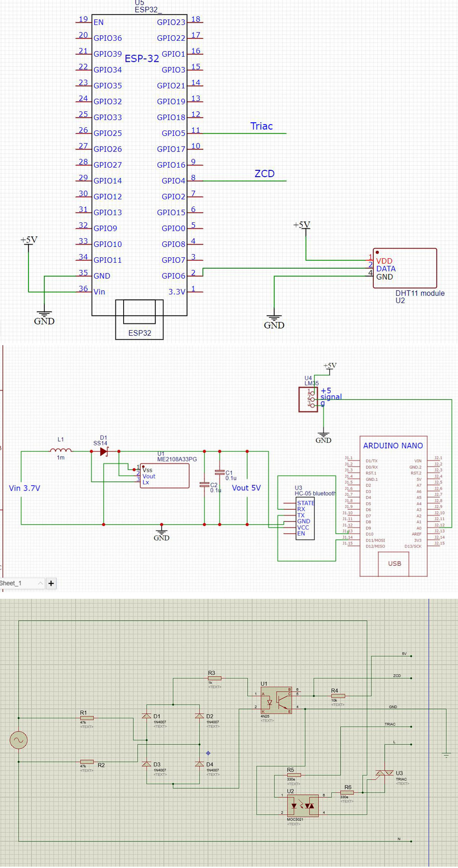Select capacitor C2 0.1u
The height and width of the screenshot is (868, 458).
[204, 484]
